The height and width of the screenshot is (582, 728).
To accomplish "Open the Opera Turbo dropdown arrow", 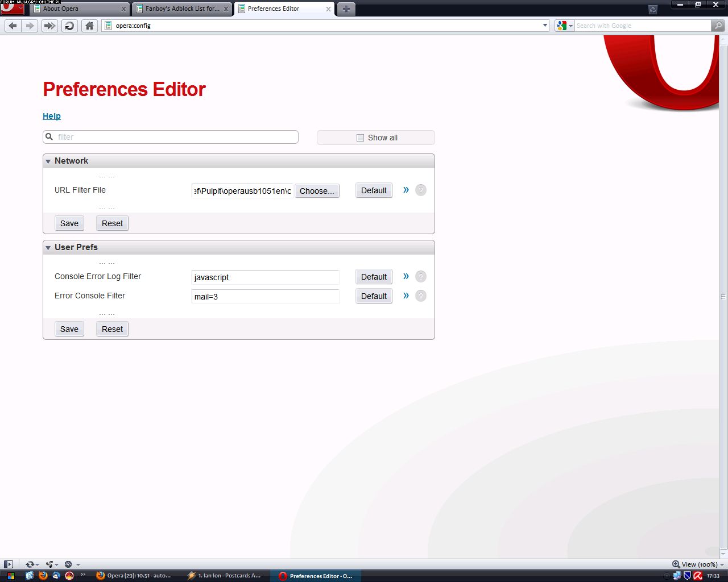I will pyautogui.click(x=78, y=565).
